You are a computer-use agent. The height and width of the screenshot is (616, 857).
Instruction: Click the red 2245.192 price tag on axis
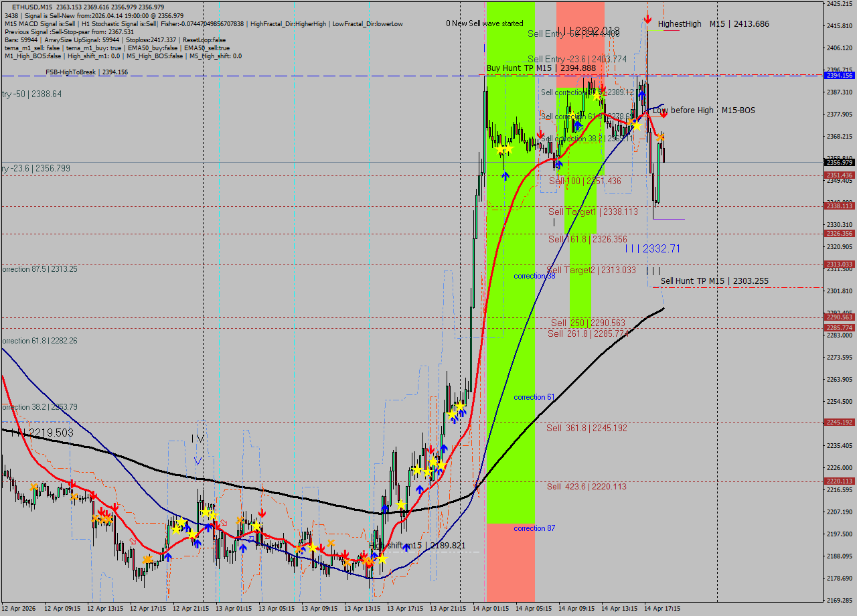[x=839, y=422]
